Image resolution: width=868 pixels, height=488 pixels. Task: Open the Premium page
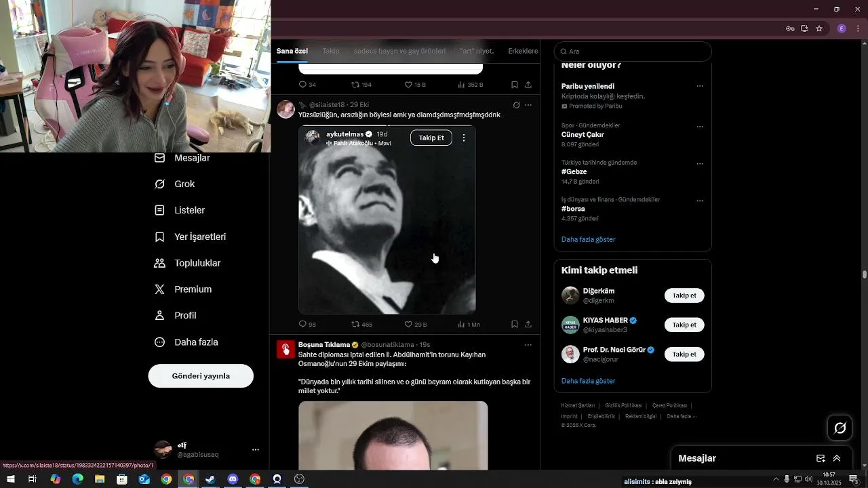[183, 289]
